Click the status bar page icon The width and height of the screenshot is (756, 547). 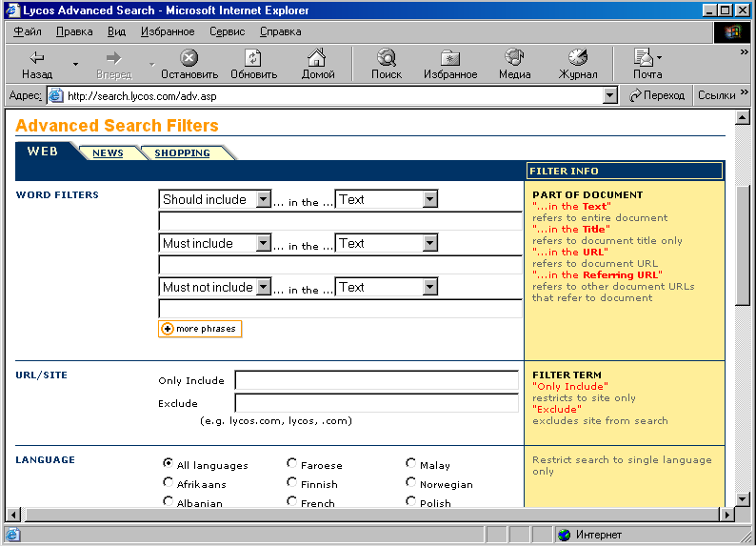pos(12,535)
